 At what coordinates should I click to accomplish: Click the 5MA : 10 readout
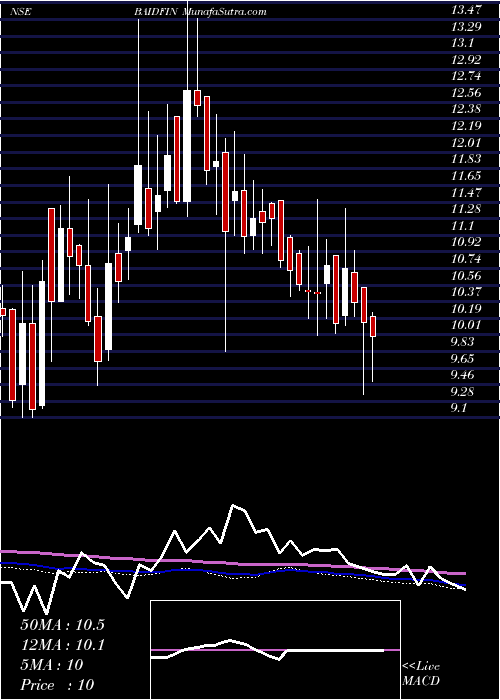(52, 665)
